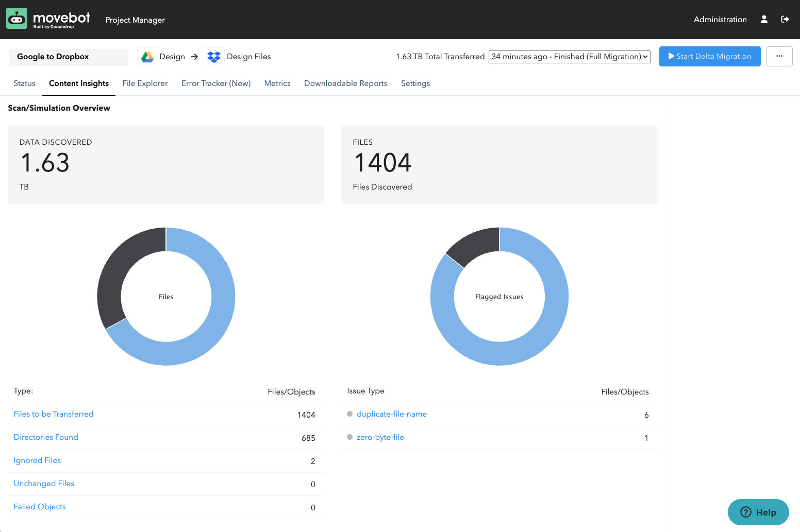Open the Files to be Transferred list
800x532 pixels.
coord(54,414)
